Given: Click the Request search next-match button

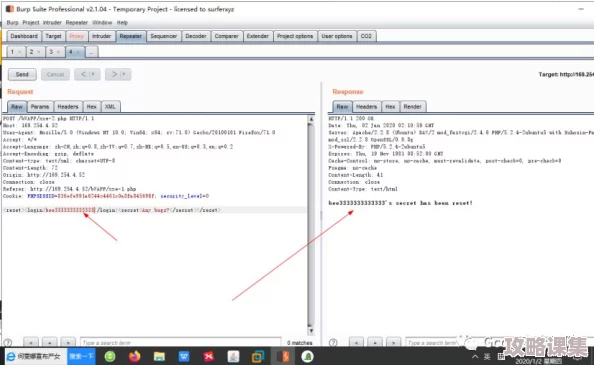Looking at the screenshot, I should coord(68,342).
